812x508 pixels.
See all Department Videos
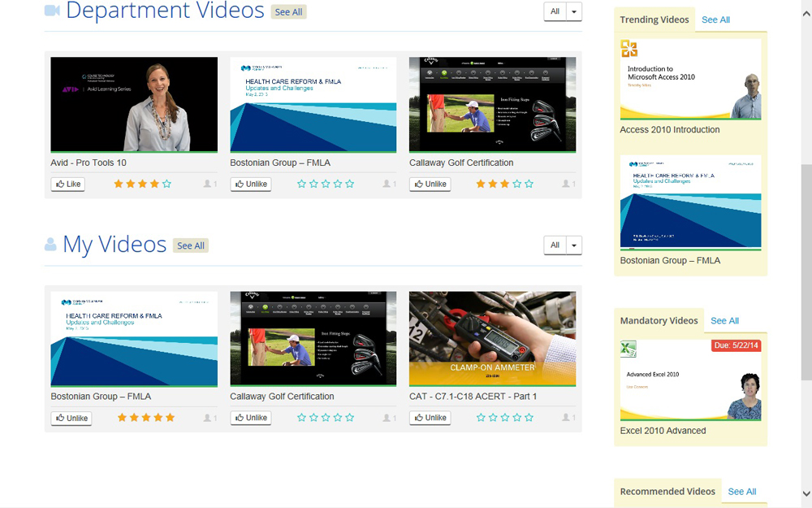coord(288,12)
